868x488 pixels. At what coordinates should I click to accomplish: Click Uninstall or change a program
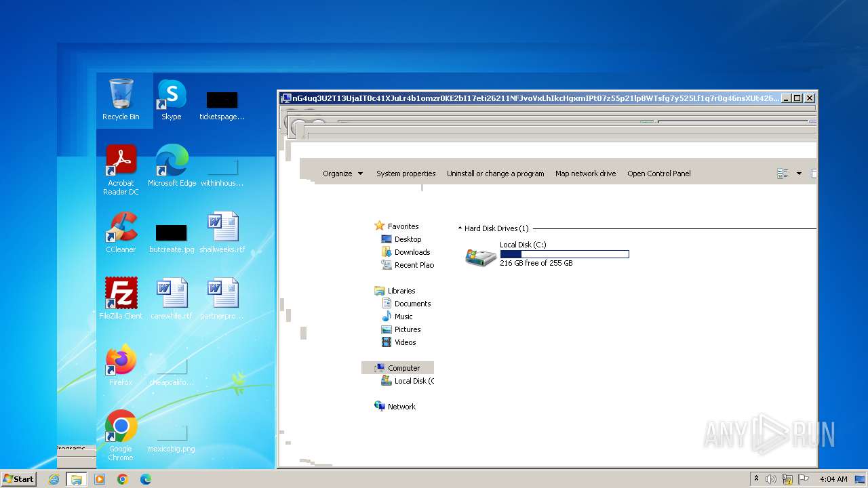click(x=495, y=174)
